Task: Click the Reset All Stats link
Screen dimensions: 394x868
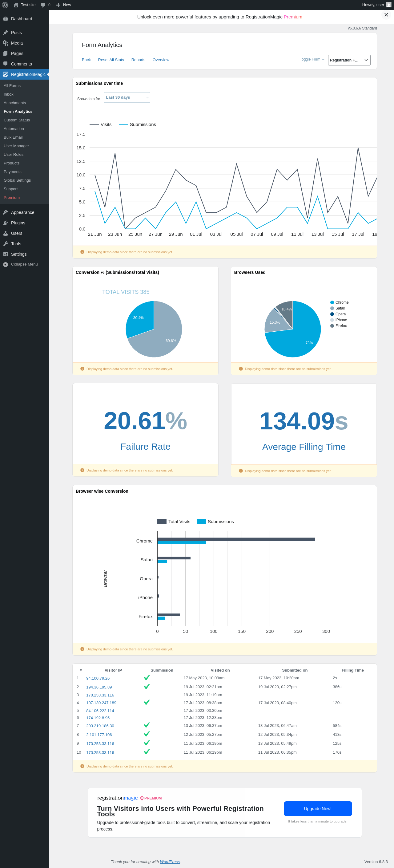Action: coord(111,60)
